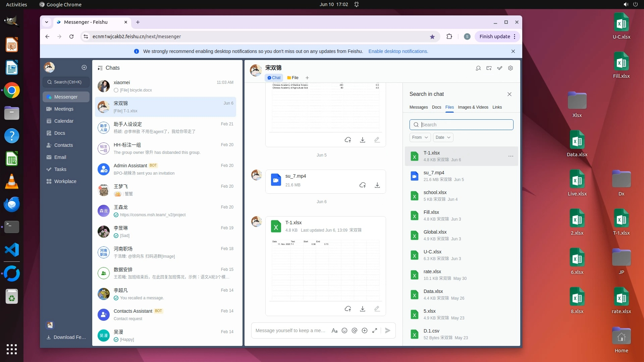Click Enable desktop notifications link
The height and width of the screenshot is (362, 644).
click(398, 51)
